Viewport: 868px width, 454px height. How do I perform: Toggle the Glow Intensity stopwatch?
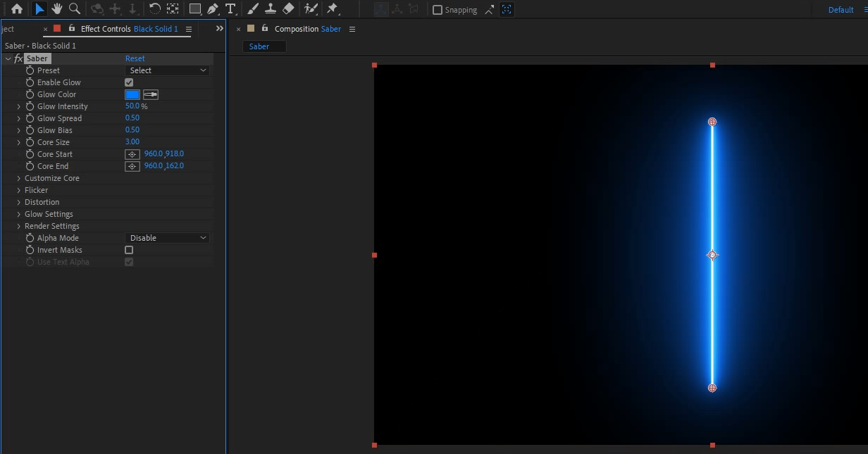click(x=30, y=106)
